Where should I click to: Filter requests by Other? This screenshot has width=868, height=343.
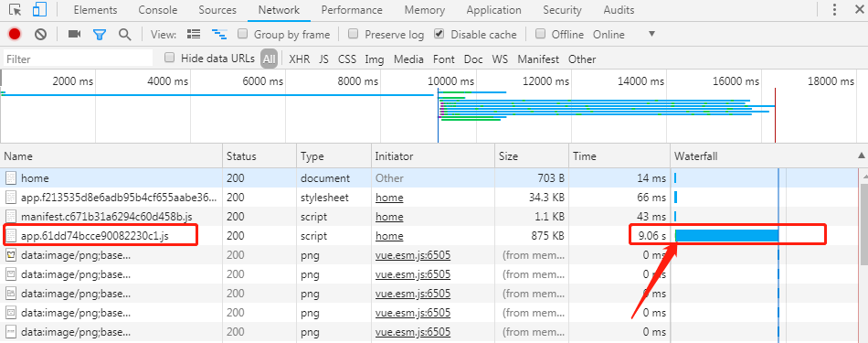click(x=582, y=59)
